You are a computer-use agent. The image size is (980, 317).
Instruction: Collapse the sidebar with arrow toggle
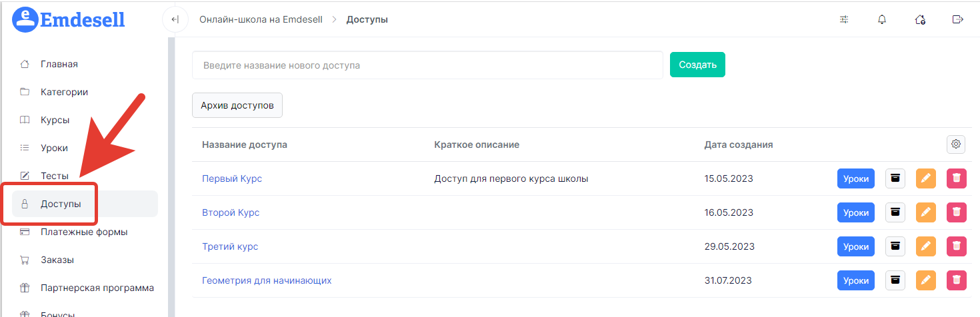[175, 19]
